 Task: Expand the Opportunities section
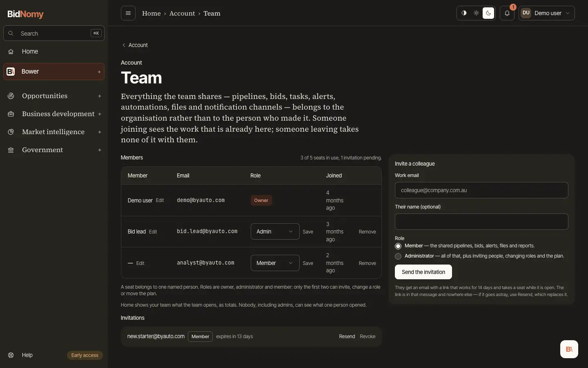(100, 96)
